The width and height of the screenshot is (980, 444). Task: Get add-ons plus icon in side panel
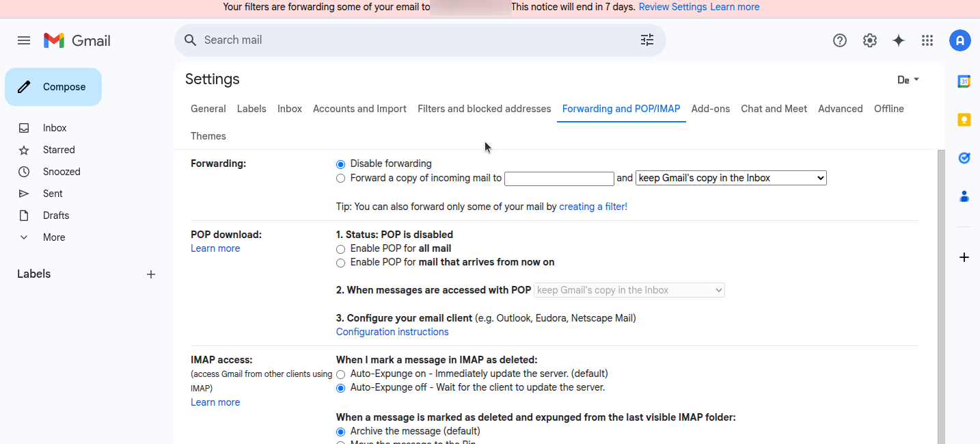click(x=964, y=257)
